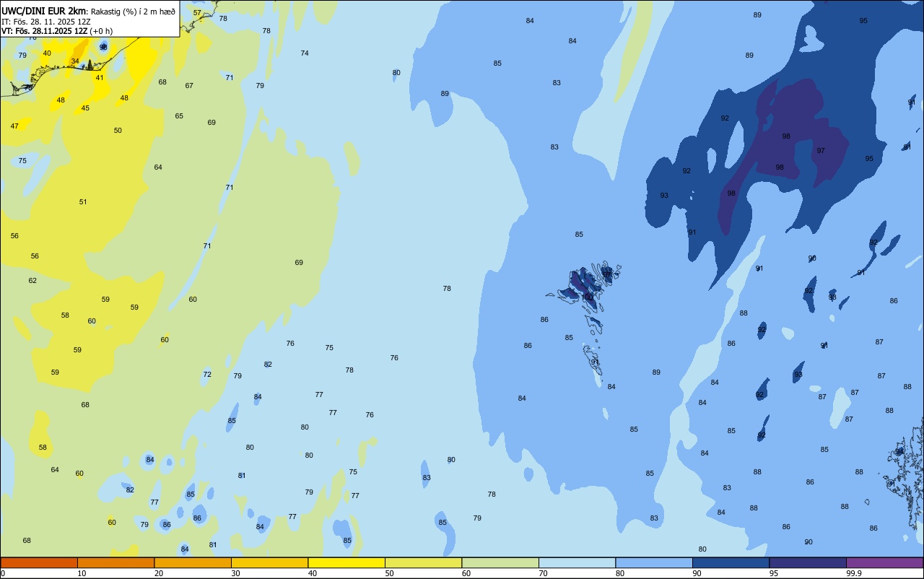Select the purple legend swatch above 99.9

(884, 562)
